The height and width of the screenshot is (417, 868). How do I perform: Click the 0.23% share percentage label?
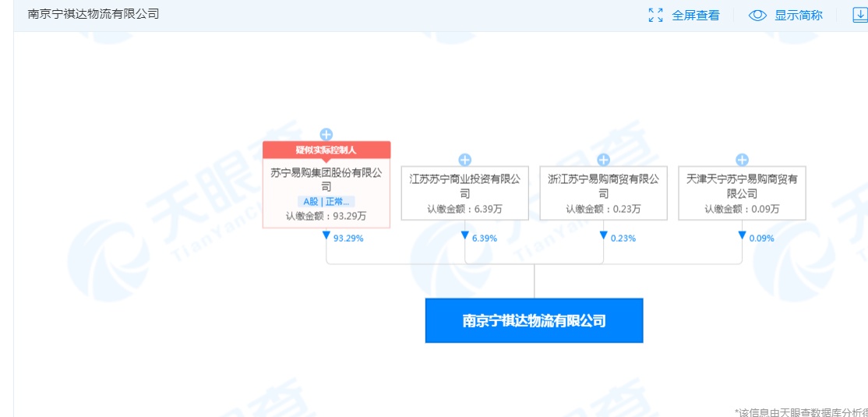click(623, 239)
